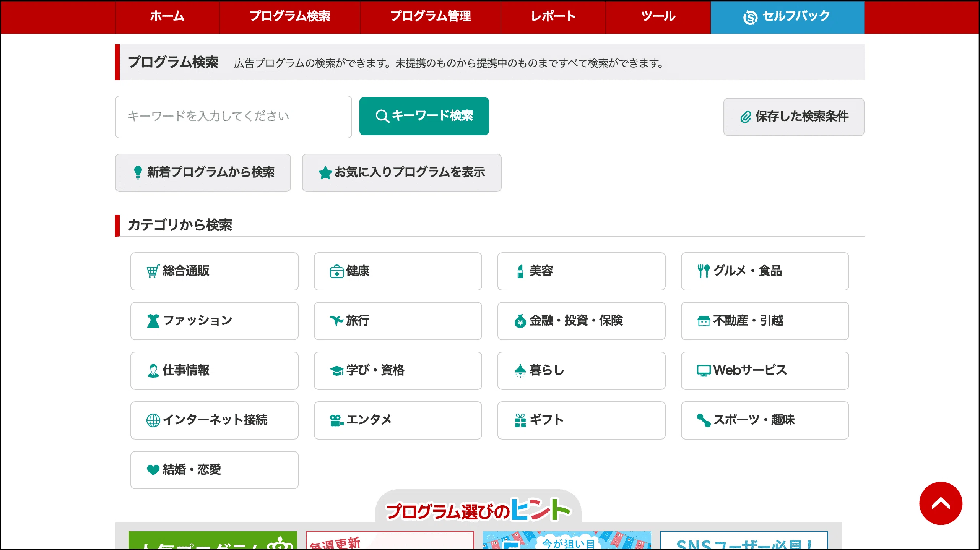The height and width of the screenshot is (550, 980).
Task: Click the first-aid kit icon for 健康
Action: point(336,271)
